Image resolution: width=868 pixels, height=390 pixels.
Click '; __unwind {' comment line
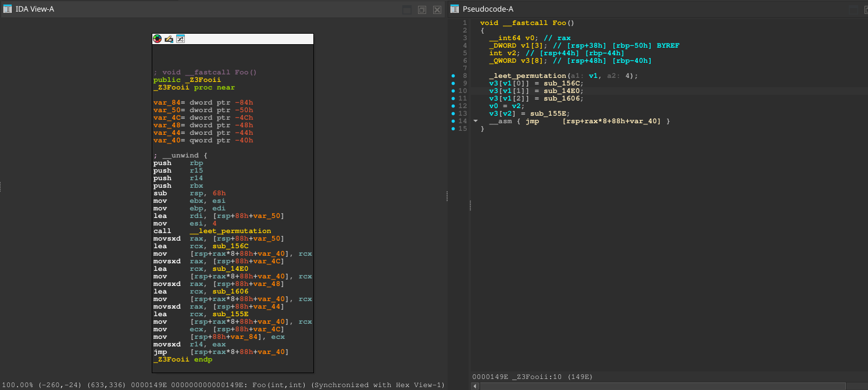[180, 155]
